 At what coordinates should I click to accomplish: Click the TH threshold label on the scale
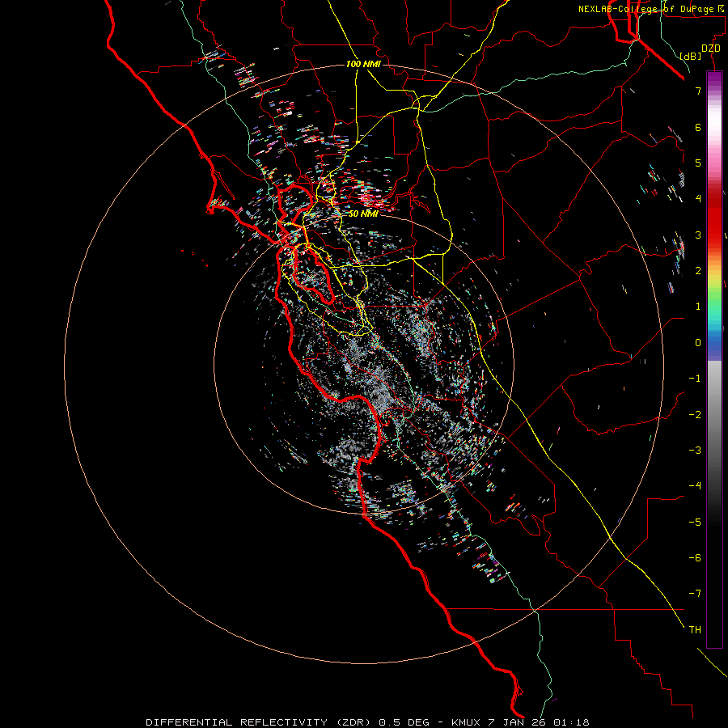[695, 629]
